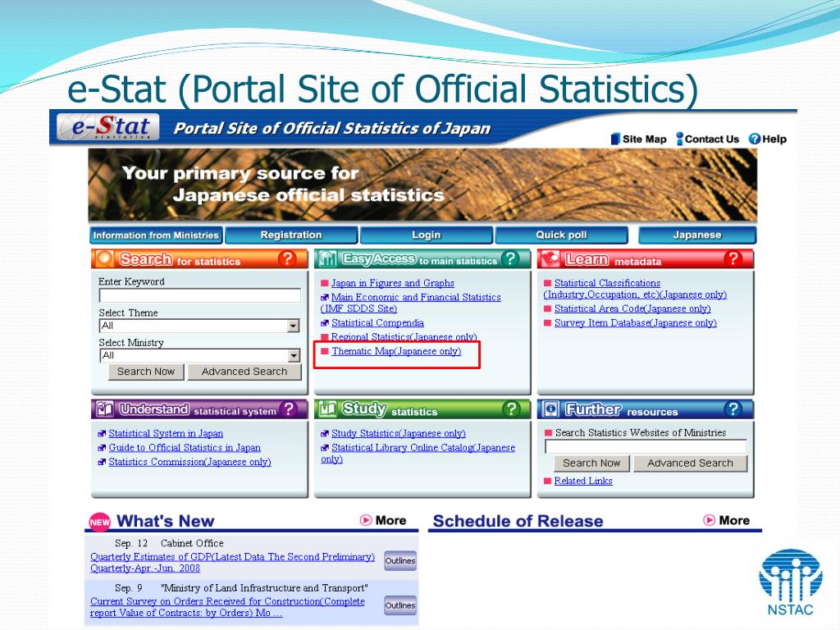Image resolution: width=840 pixels, height=630 pixels.
Task: Click the Easy Access chart icon
Action: click(327, 258)
